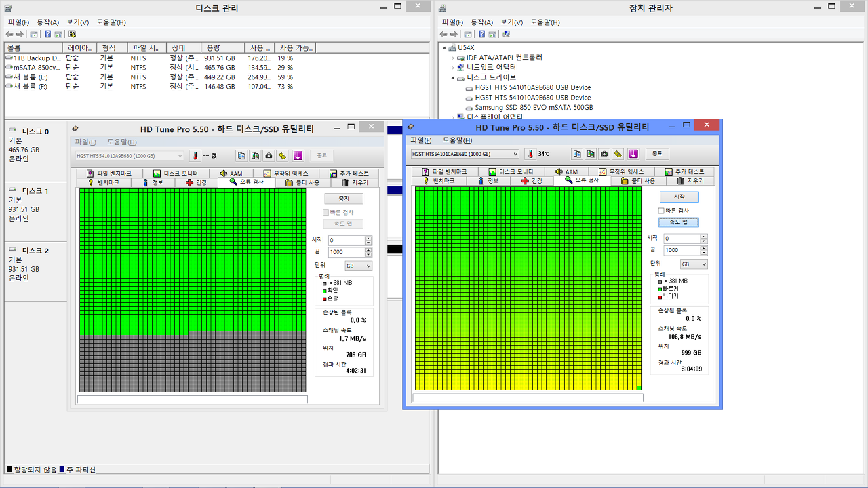Viewport: 868px width, 488px height.
Task: Collapse the 디스크 드라이브 node
Action: click(453, 78)
